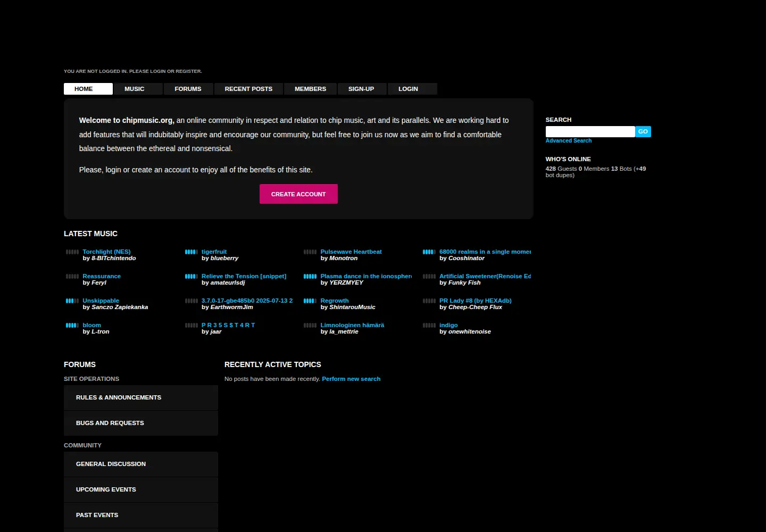Open the Regrowth track
Viewport: 766px width, 532px height.
335,301
